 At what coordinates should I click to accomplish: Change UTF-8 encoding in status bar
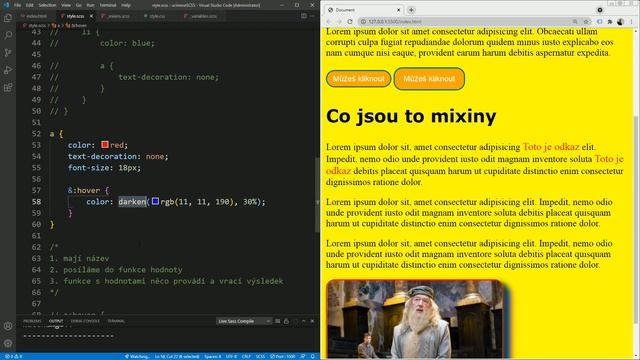231,356
